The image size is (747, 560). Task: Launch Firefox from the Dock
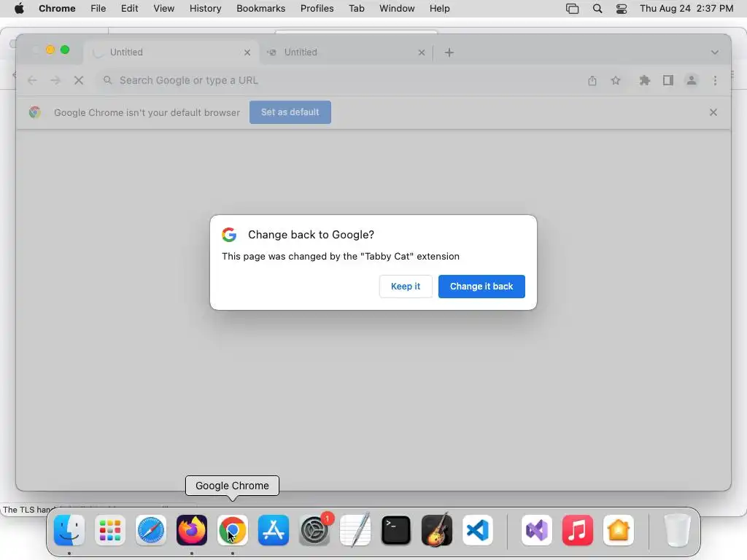(192, 530)
